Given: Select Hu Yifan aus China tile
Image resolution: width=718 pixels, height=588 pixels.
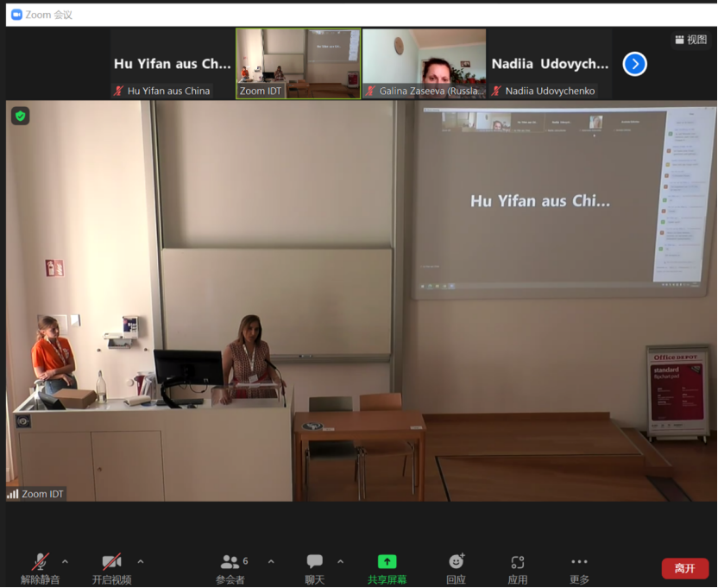Looking at the screenshot, I should [x=173, y=63].
